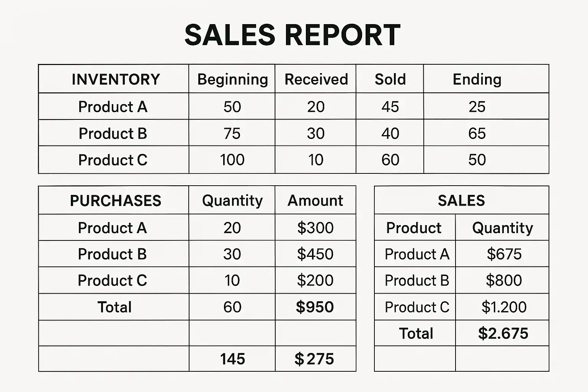588x392 pixels.
Task: Select the Received column header
Action: click(316, 79)
